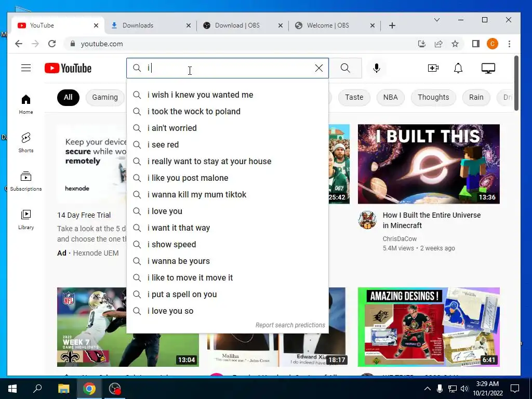Open Library in the sidebar

point(26,220)
